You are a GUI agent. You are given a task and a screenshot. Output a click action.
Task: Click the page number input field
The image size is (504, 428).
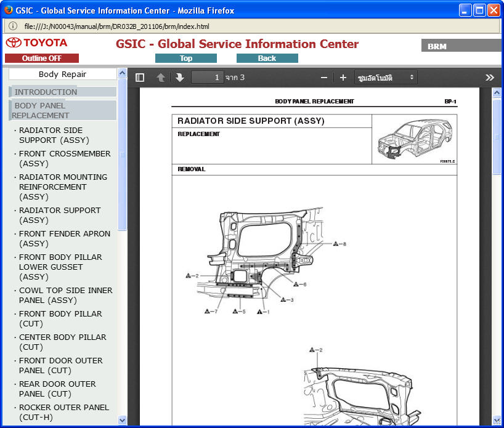(207, 78)
